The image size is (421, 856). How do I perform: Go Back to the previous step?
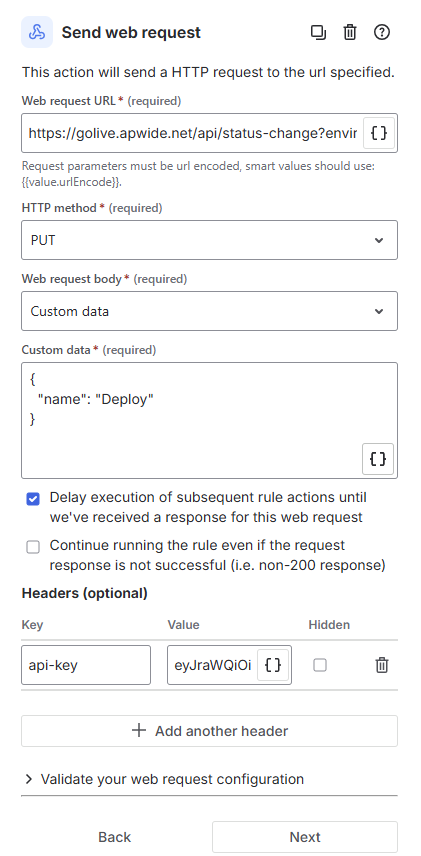pos(115,837)
